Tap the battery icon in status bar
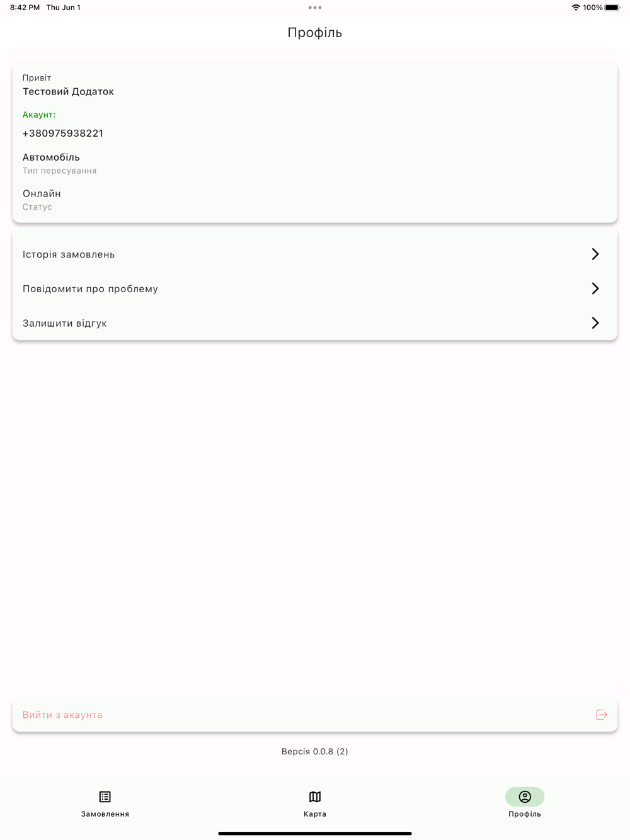Screen dimensions: 630x840 click(x=612, y=8)
